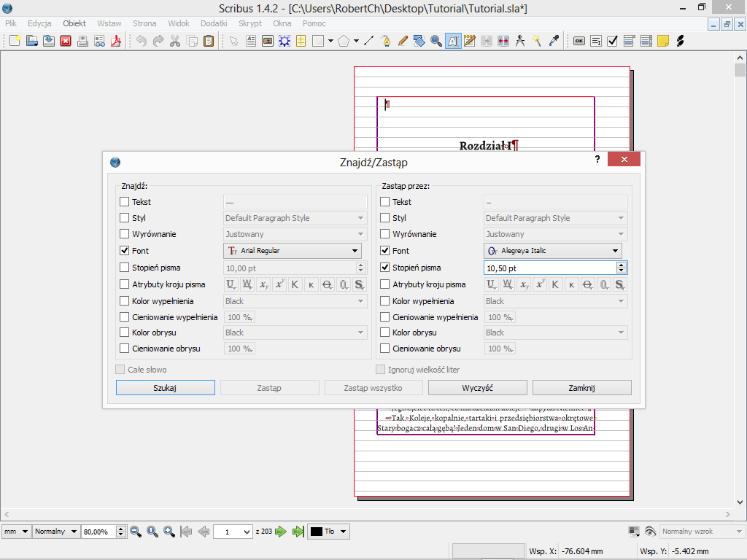
Task: Pick the Eyedropper tool in toolbar
Action: point(554,41)
